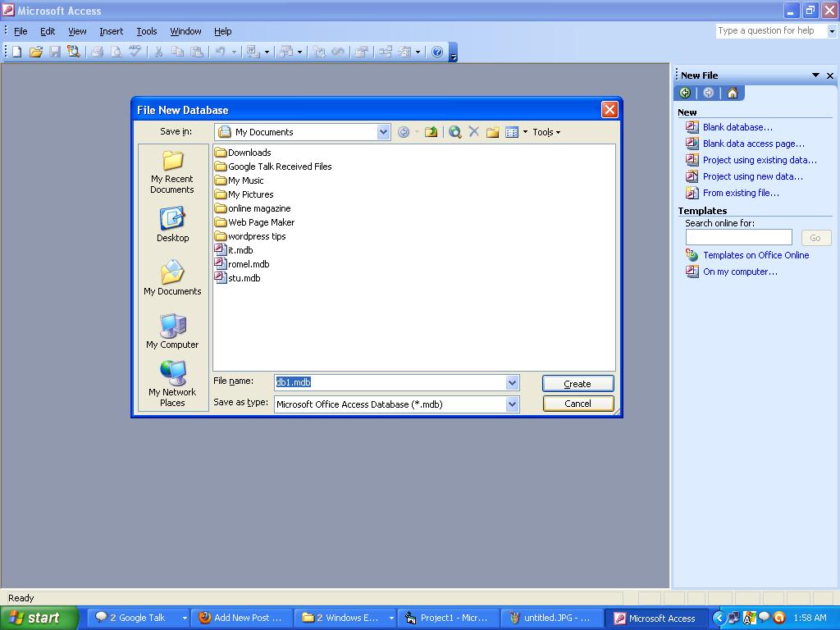The image size is (840, 630).
Task: Open My Network Places in places bar
Action: [x=172, y=384]
